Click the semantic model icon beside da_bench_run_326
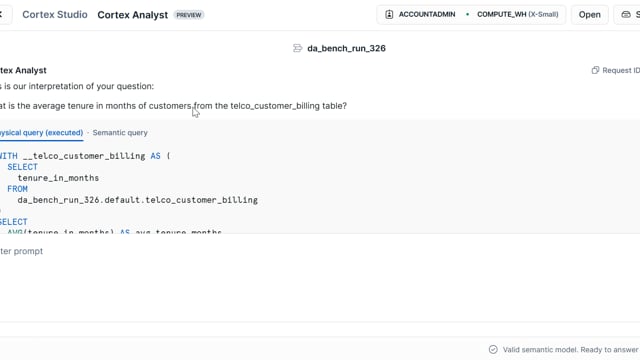The width and height of the screenshot is (640, 360). 298,48
